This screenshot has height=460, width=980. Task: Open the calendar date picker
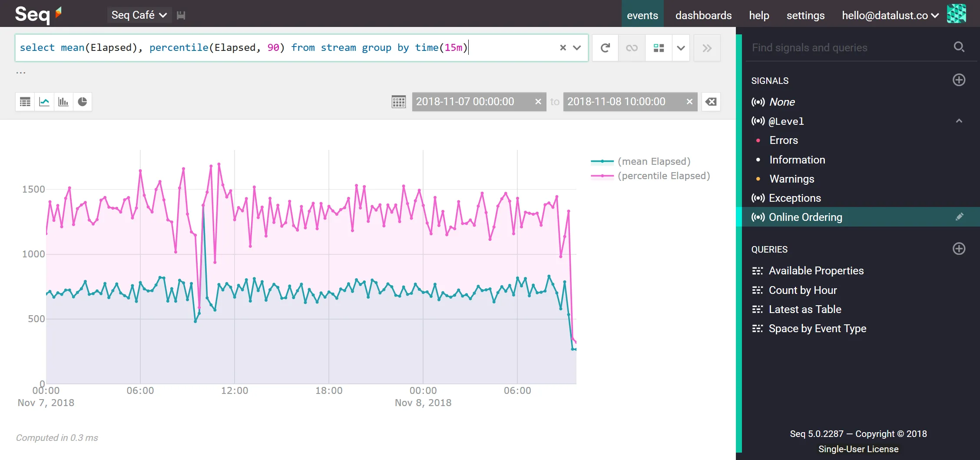click(398, 101)
